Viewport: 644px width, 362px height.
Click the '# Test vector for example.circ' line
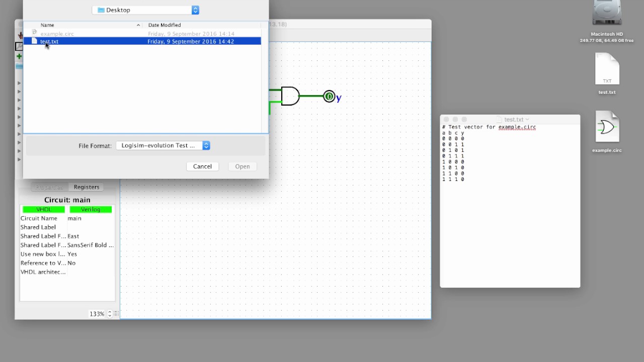pyautogui.click(x=489, y=127)
